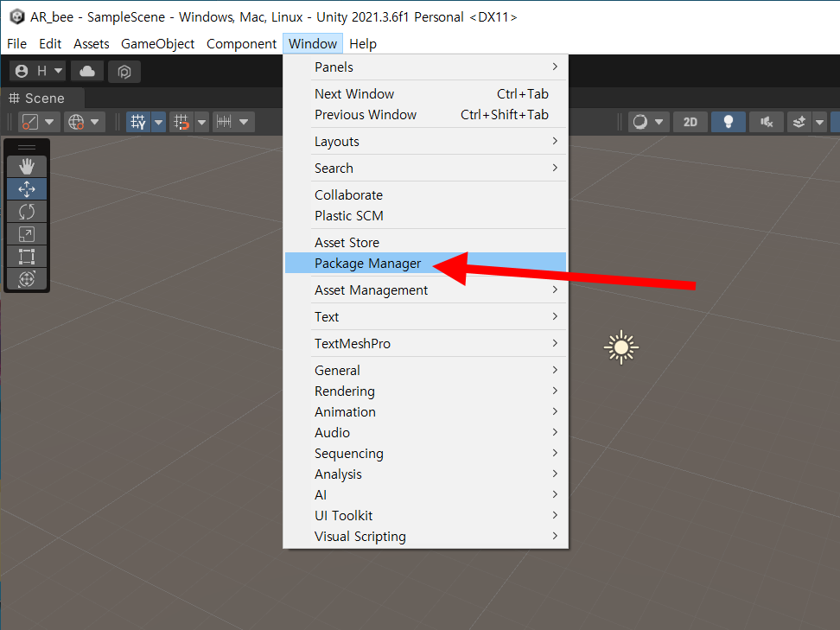Screen dimensions: 840x630
Task: Open the File menu
Action: (x=16, y=44)
